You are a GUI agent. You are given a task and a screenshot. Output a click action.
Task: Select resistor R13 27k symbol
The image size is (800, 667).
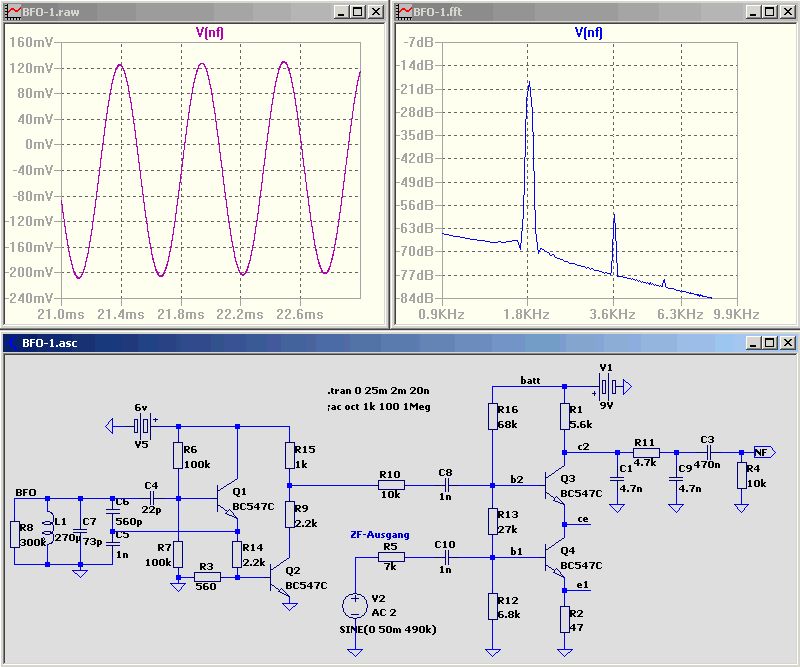[x=492, y=521]
